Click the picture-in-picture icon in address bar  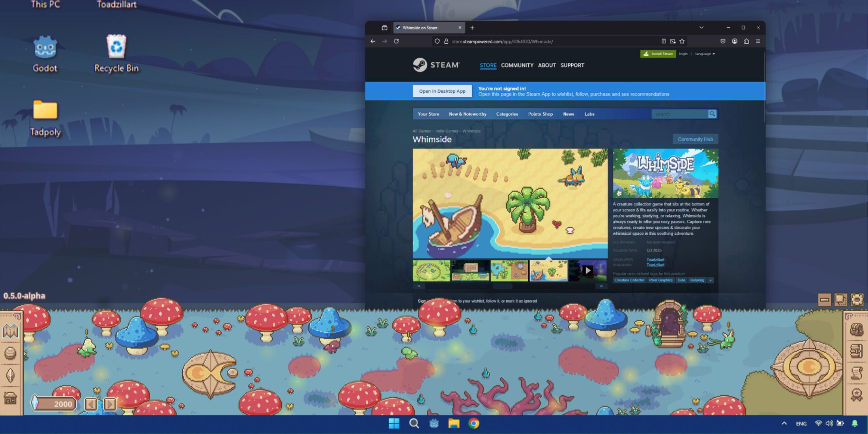click(673, 41)
